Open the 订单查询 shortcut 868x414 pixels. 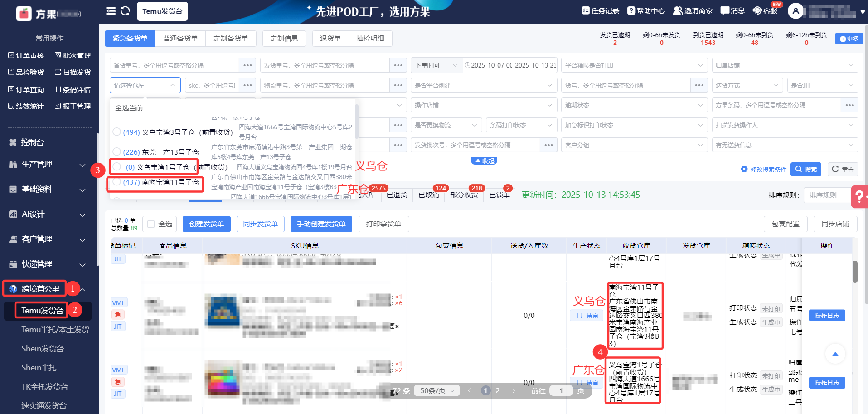pyautogui.click(x=26, y=89)
